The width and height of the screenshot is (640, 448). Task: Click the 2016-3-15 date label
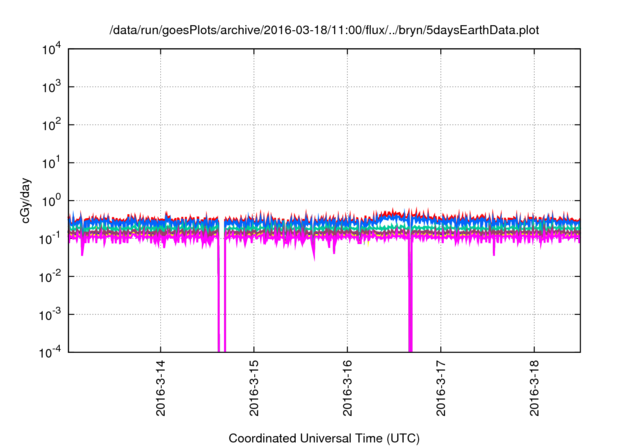coord(254,388)
